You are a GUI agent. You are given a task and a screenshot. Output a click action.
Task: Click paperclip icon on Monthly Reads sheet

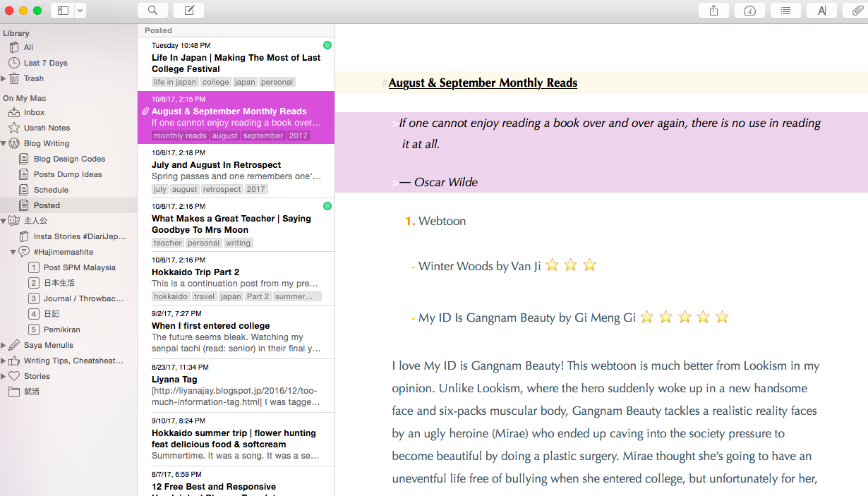(145, 111)
